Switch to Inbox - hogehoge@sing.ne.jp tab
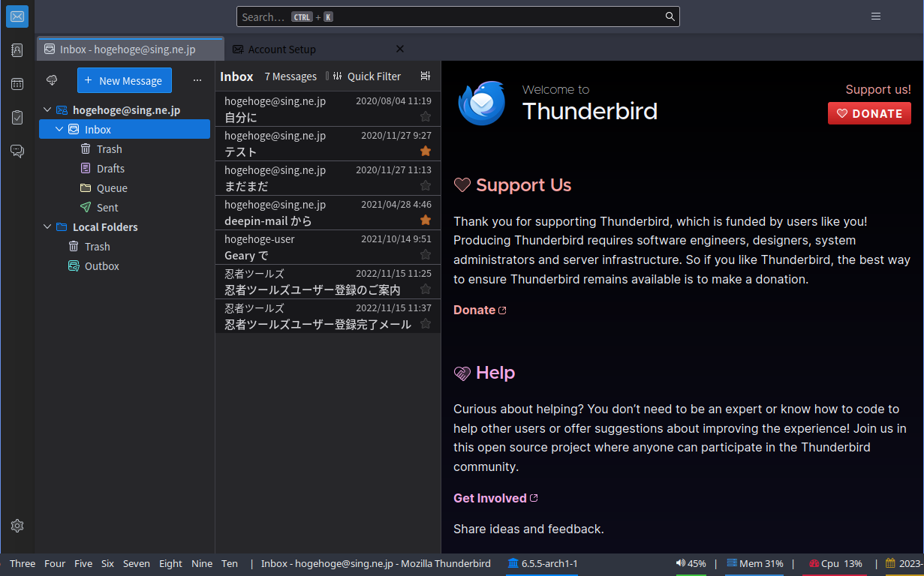The width and height of the screenshot is (924, 576). 131,49
